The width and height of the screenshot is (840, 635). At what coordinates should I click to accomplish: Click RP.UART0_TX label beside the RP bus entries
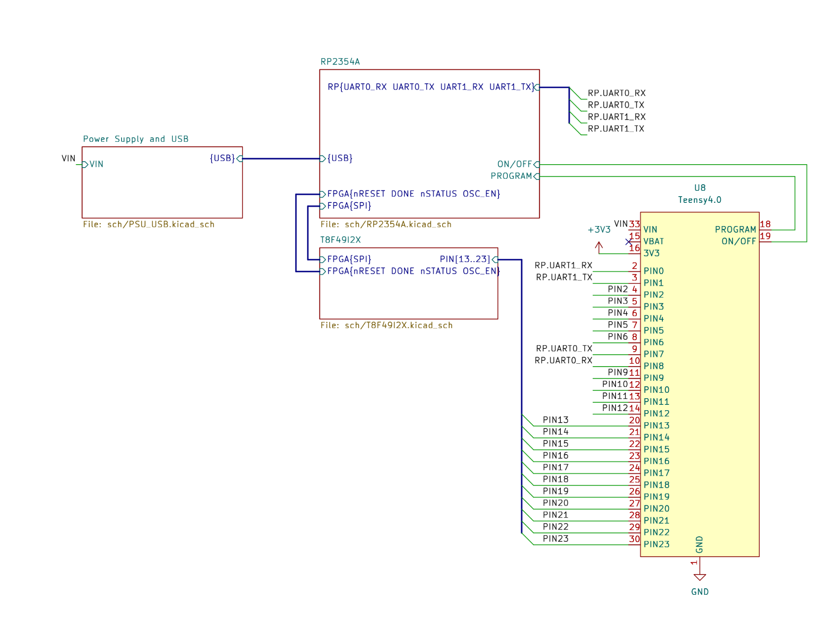616,105
